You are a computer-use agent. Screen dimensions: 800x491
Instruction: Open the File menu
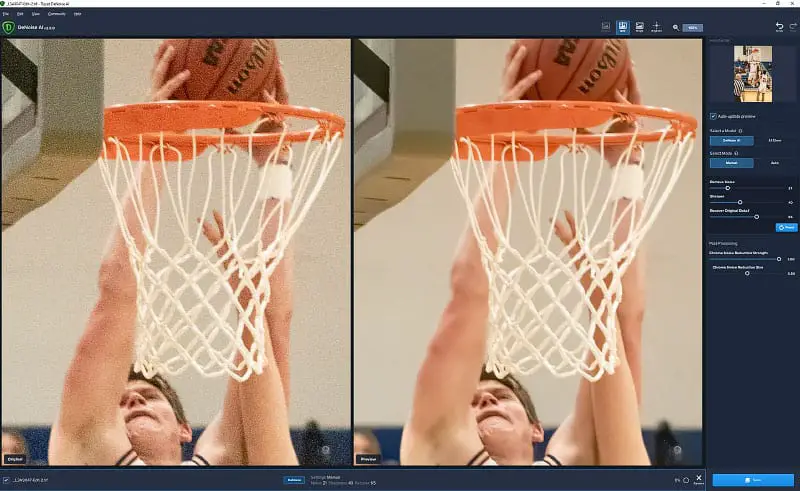click(6, 14)
